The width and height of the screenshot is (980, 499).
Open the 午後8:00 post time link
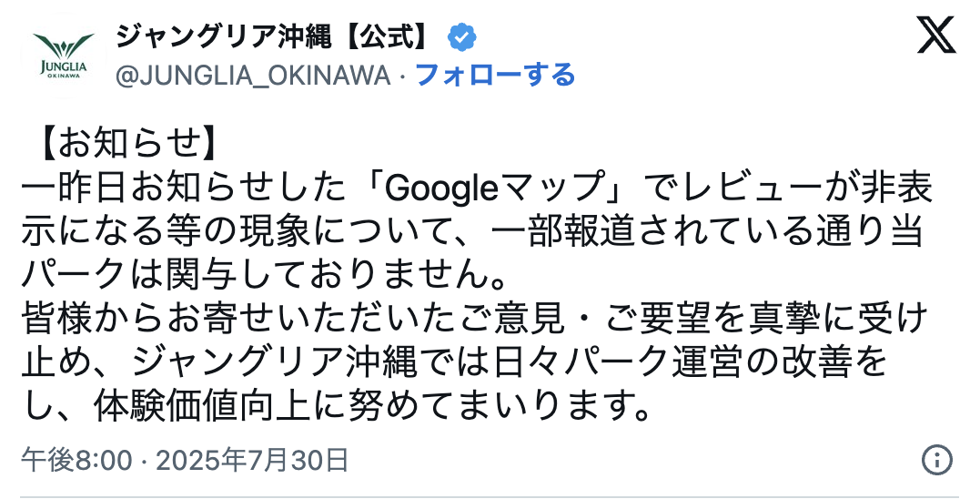76,460
